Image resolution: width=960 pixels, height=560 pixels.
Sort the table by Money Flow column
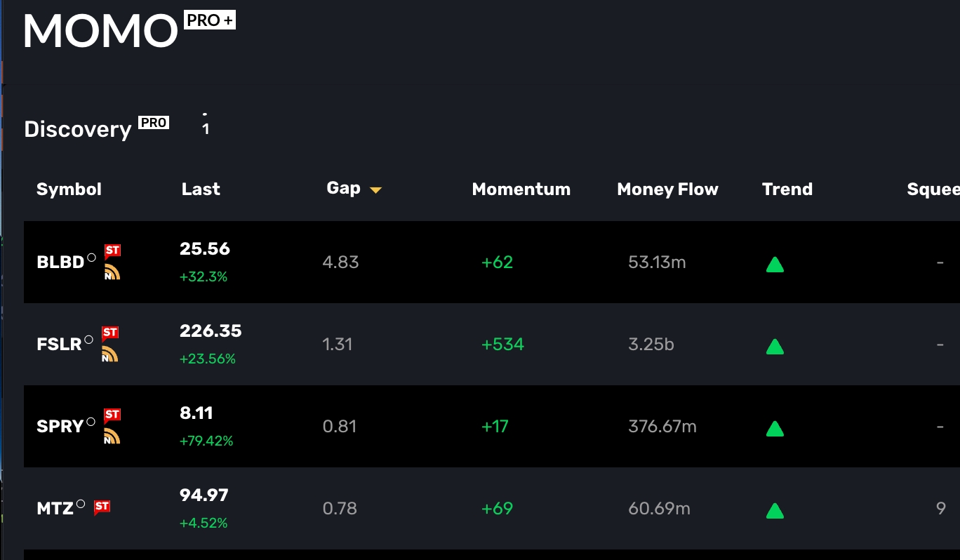click(x=667, y=189)
